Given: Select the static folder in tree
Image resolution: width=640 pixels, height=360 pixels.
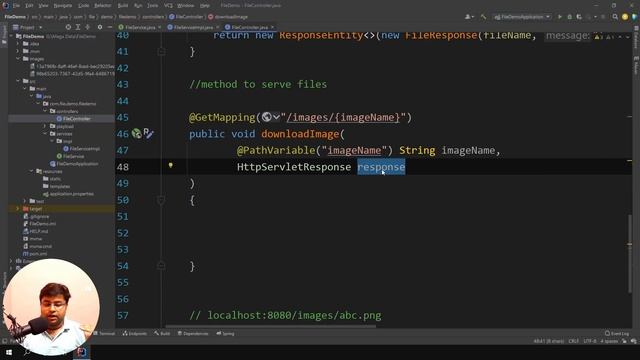Looking at the screenshot, I should point(52,179).
